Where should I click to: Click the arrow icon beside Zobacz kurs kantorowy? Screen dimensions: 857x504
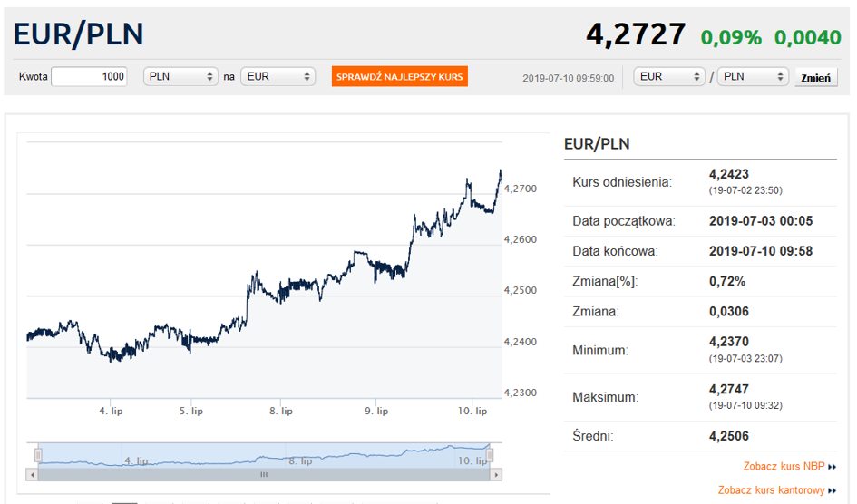tap(832, 491)
